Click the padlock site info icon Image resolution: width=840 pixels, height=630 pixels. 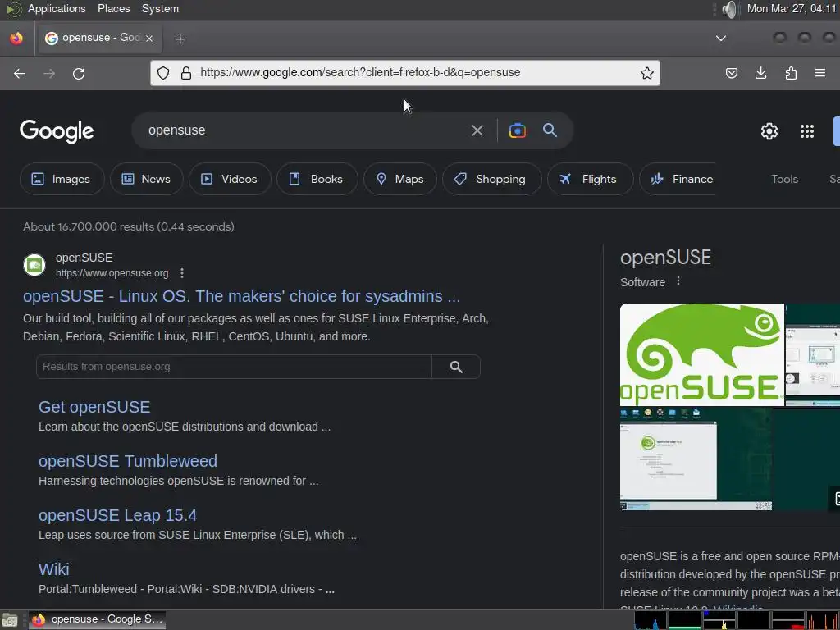coord(186,73)
